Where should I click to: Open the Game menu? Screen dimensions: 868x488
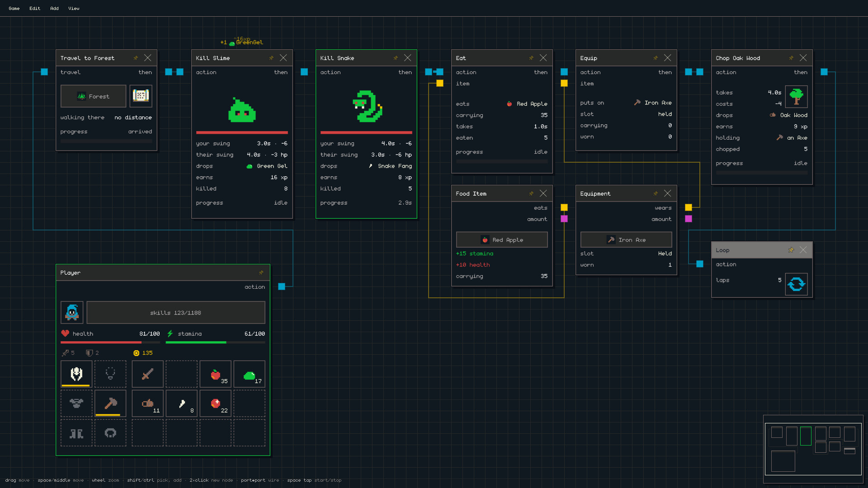(14, 8)
